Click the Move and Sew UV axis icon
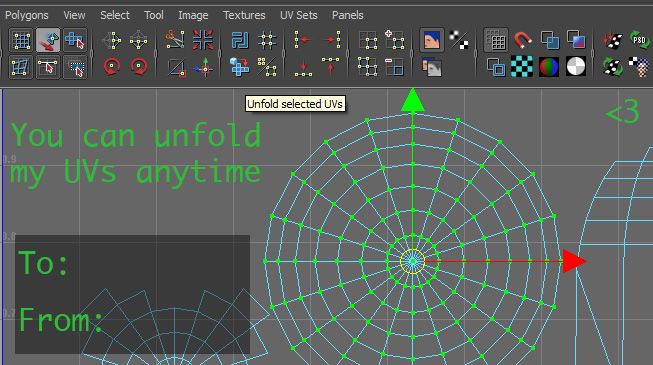The height and width of the screenshot is (365, 653). [x=203, y=67]
